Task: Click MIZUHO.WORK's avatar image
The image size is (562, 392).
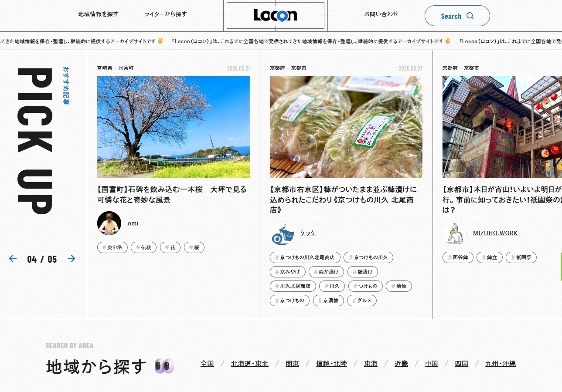Action: (x=454, y=233)
